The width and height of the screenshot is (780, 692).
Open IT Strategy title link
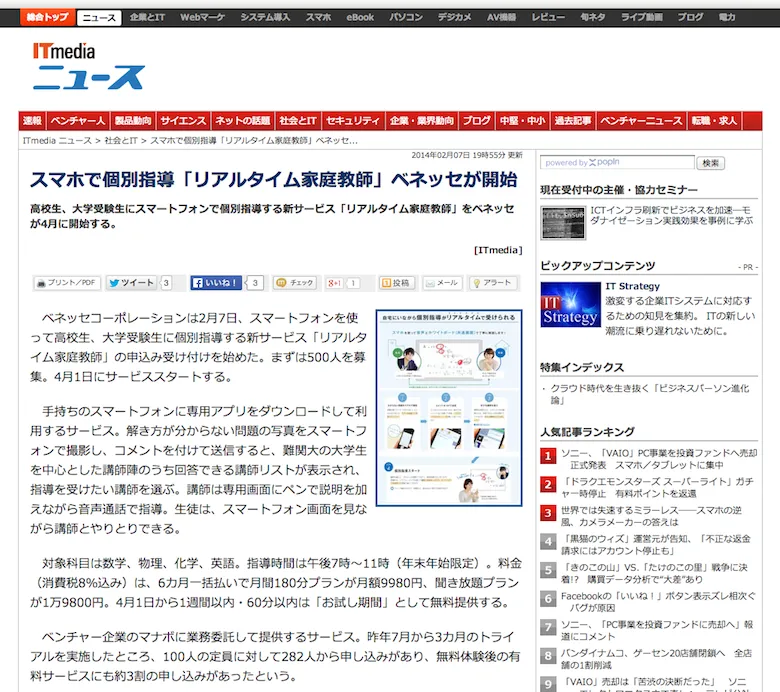[x=632, y=286]
